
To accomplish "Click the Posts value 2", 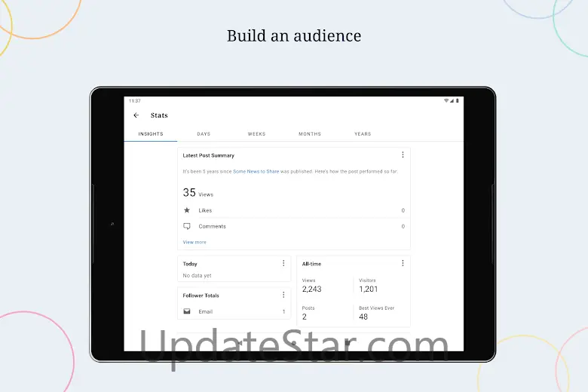I will tap(304, 317).
